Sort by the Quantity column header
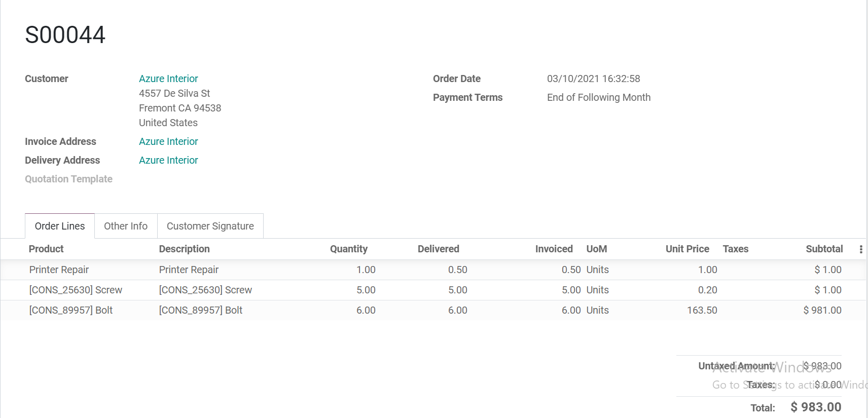This screenshot has width=868, height=418. [x=349, y=249]
